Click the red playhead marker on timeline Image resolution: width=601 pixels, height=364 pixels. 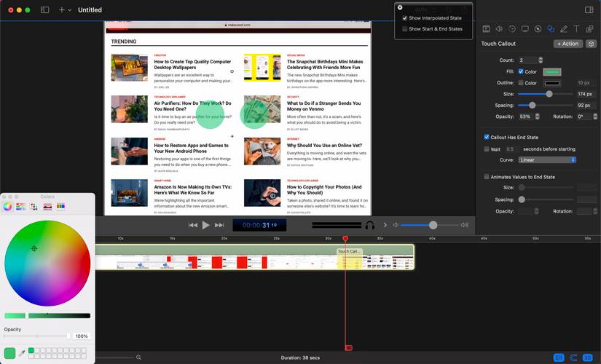345,238
